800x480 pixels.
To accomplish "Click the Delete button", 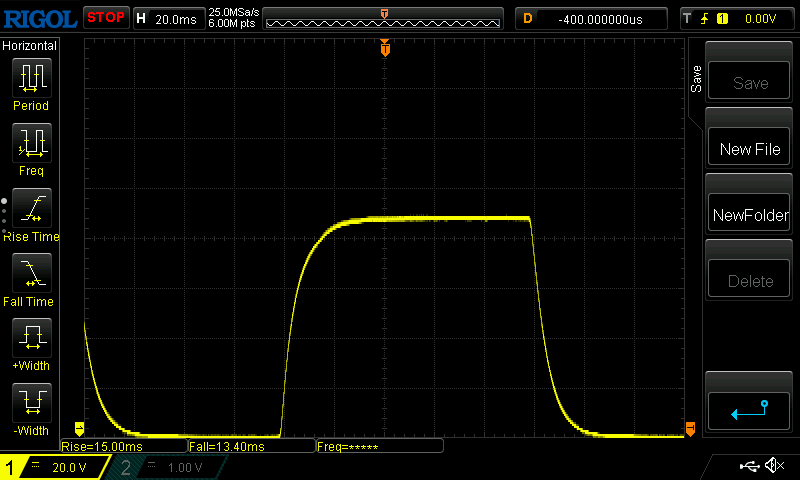I will click(x=748, y=279).
